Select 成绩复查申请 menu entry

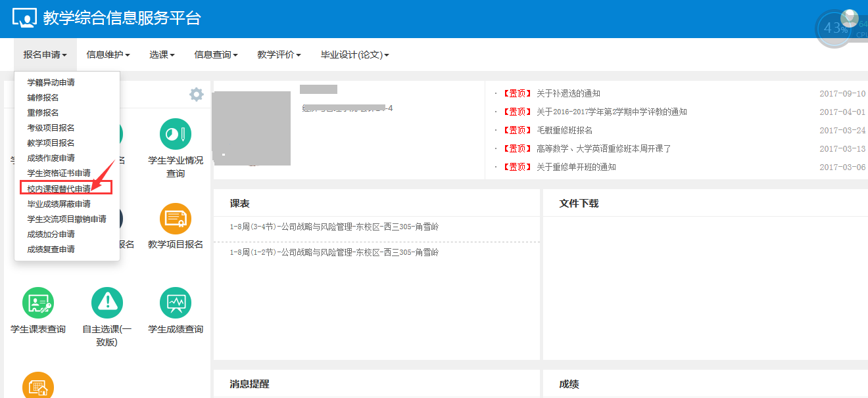pyautogui.click(x=51, y=250)
